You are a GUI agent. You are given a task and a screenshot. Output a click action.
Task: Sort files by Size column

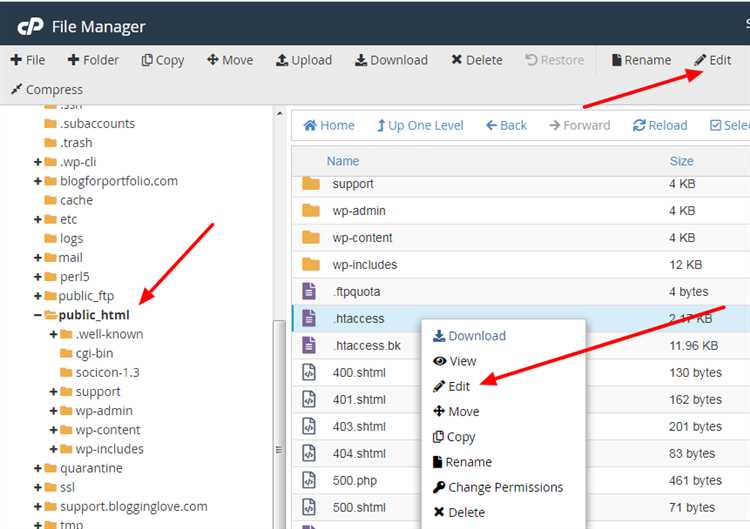pos(682,161)
